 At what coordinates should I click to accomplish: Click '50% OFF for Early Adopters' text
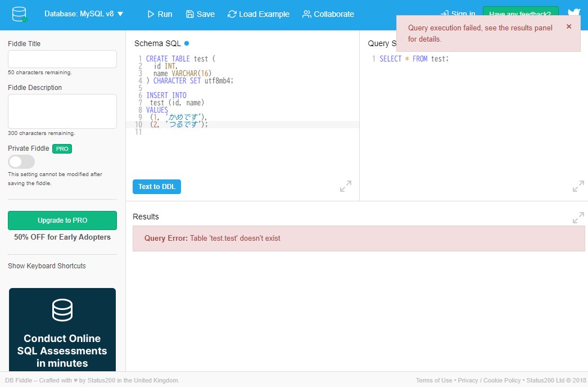[x=62, y=237]
